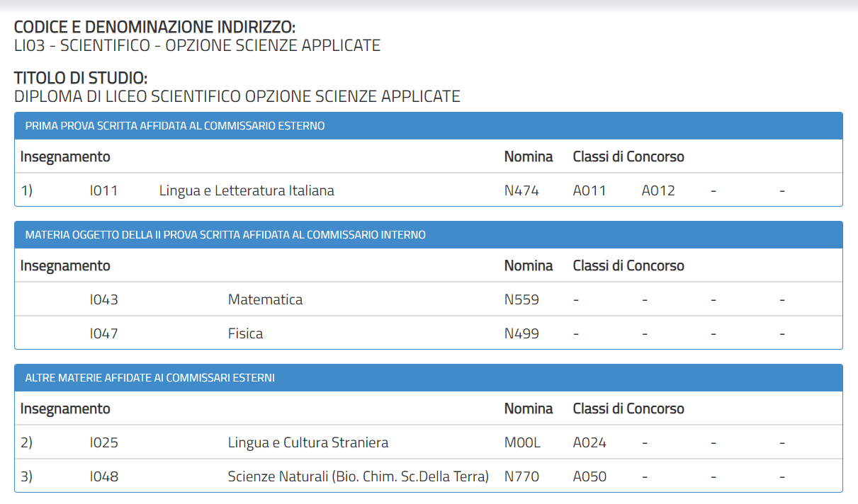Select nomina code N474

[521, 190]
